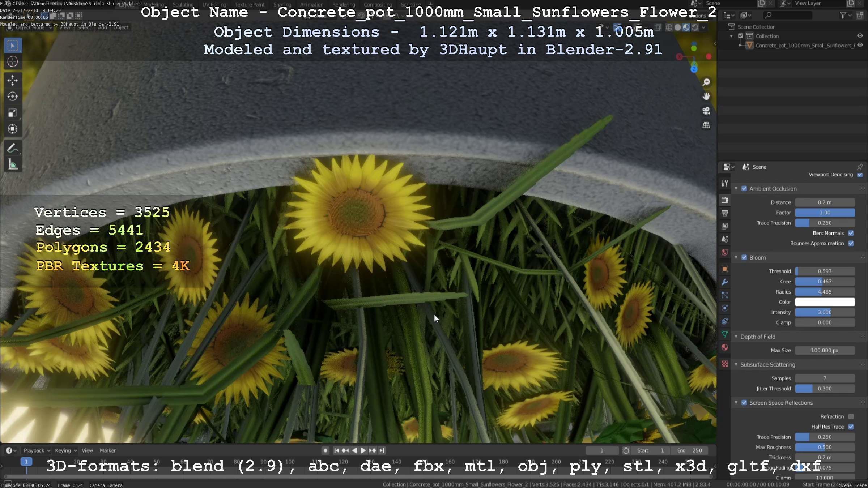Image resolution: width=868 pixels, height=488 pixels.
Task: Jump to the timeline start frame
Action: click(x=336, y=450)
